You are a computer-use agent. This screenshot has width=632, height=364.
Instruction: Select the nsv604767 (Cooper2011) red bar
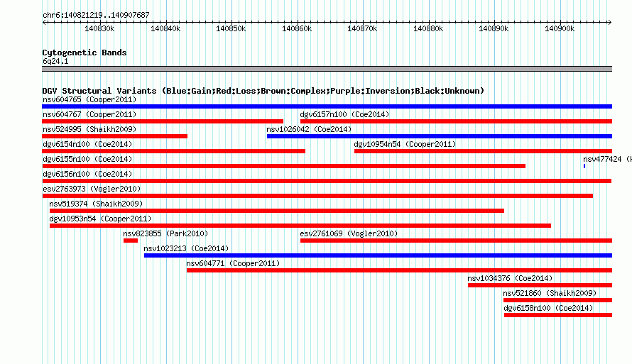pyautogui.click(x=163, y=121)
